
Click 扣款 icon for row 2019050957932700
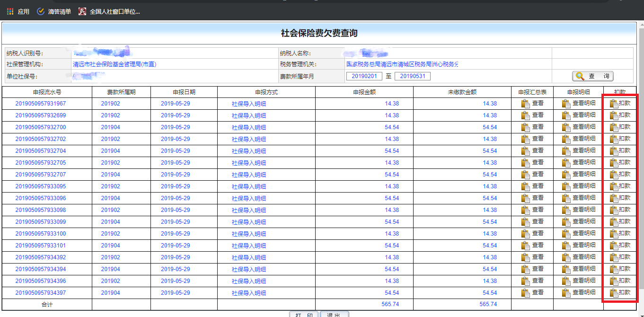click(x=614, y=127)
